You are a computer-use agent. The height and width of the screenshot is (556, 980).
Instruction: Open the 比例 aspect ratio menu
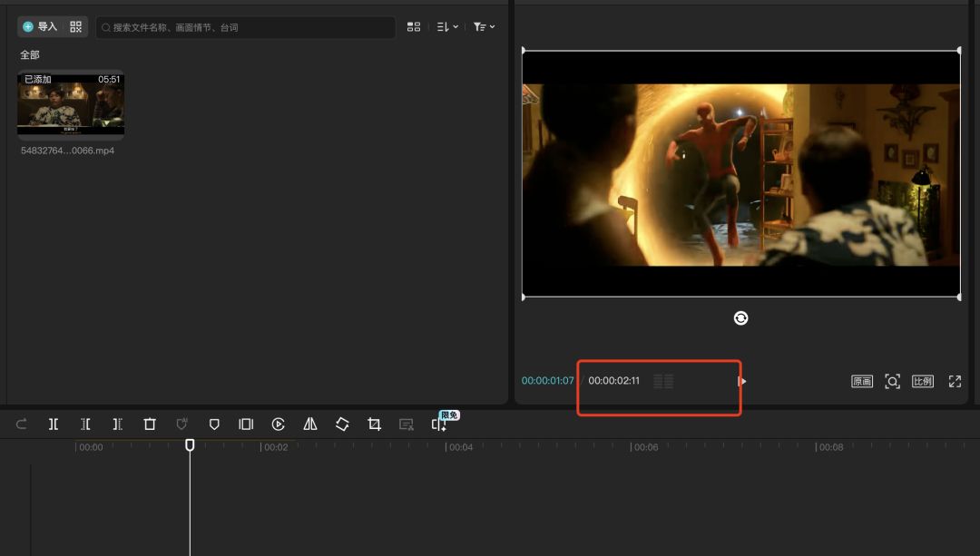923,381
